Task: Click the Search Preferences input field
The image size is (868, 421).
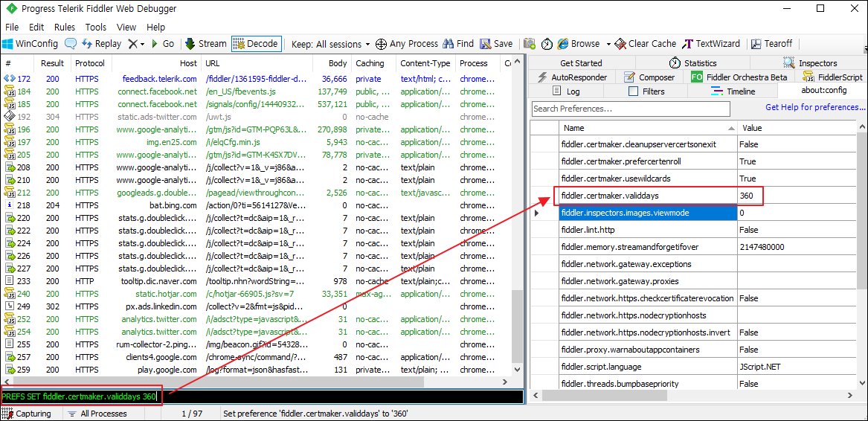Action: pyautogui.click(x=631, y=109)
